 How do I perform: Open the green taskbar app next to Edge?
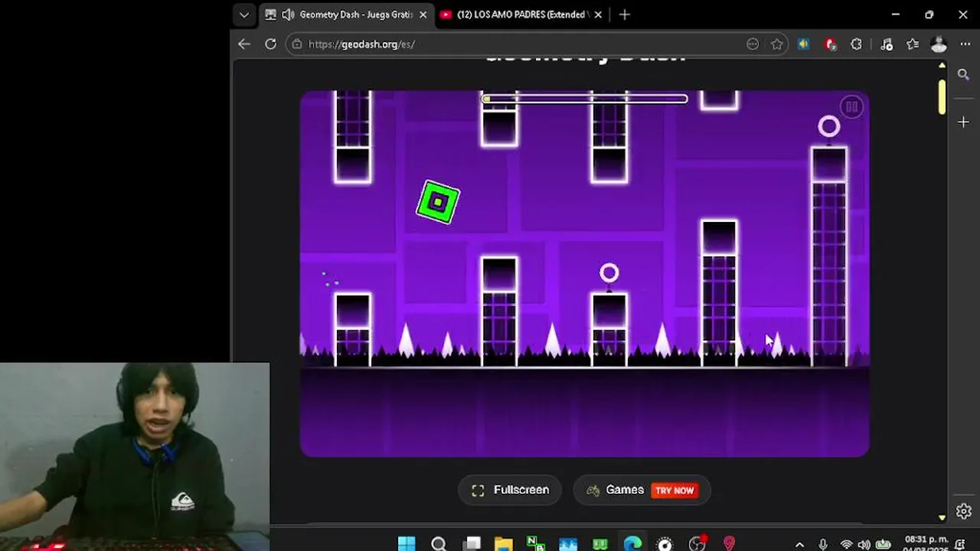(600, 543)
